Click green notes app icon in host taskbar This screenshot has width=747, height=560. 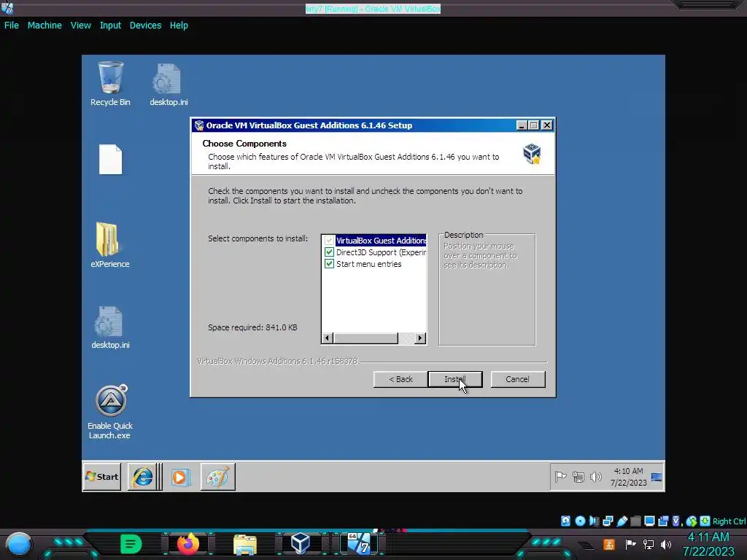[131, 544]
